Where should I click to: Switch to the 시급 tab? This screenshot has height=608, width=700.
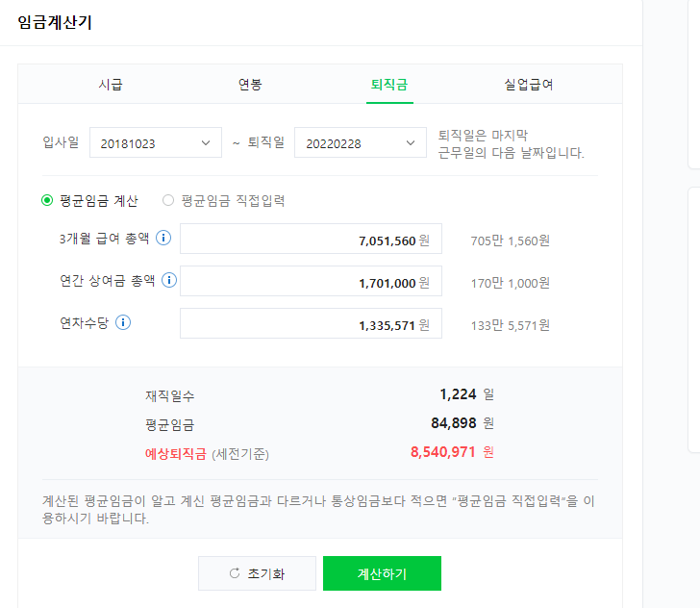(111, 84)
